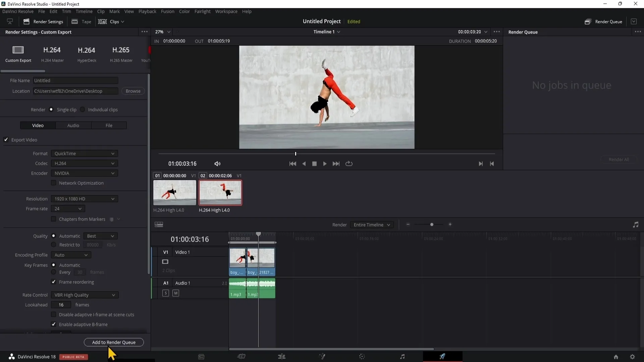Click Browse to change file location
Image resolution: width=644 pixels, height=362 pixels.
[133, 90]
